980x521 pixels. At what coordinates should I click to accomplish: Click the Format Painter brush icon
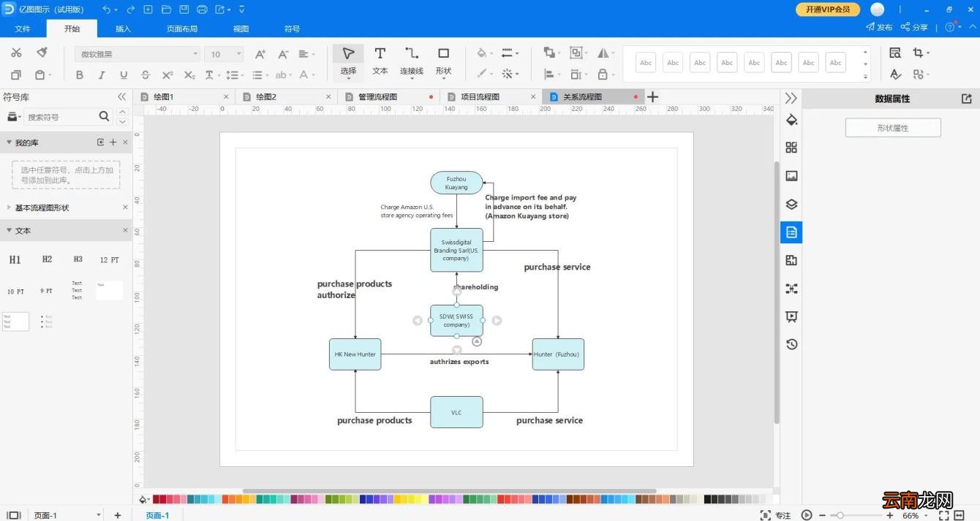(x=42, y=53)
